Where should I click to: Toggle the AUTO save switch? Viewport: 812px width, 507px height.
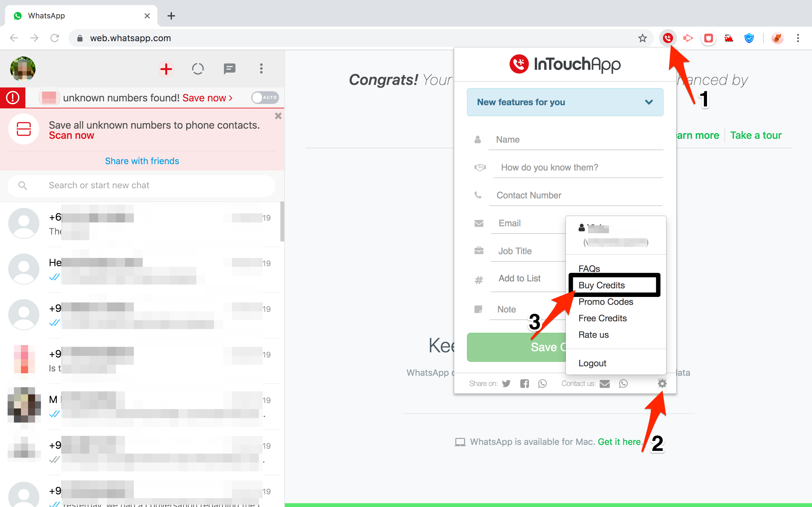265,98
